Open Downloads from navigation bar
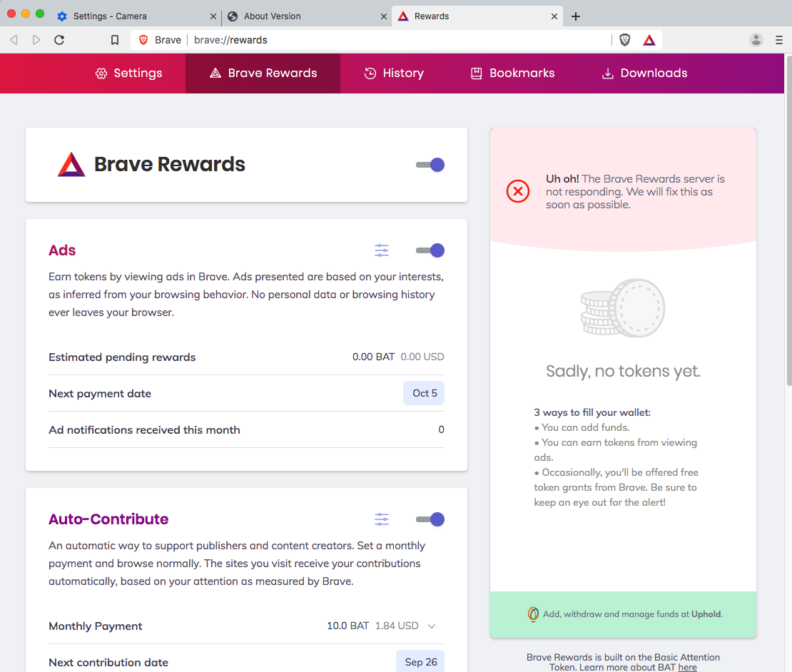This screenshot has width=792, height=672. (644, 73)
